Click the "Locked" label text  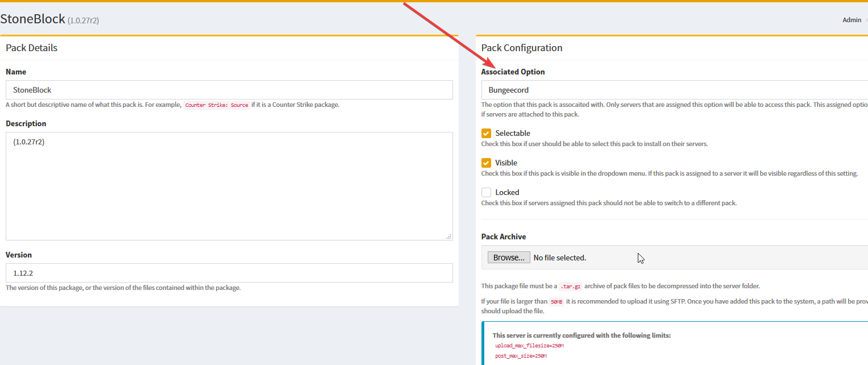click(x=507, y=193)
